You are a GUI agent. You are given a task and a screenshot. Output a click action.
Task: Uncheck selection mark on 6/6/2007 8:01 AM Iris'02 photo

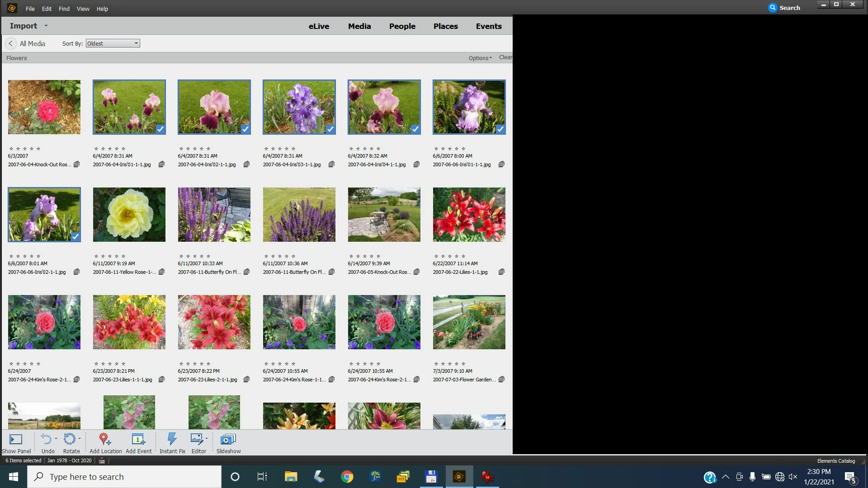tap(75, 237)
